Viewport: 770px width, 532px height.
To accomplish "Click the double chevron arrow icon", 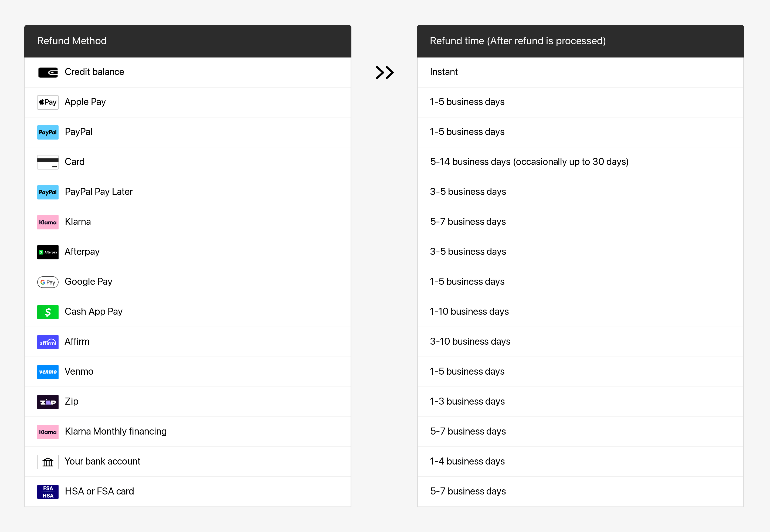I will click(x=385, y=72).
